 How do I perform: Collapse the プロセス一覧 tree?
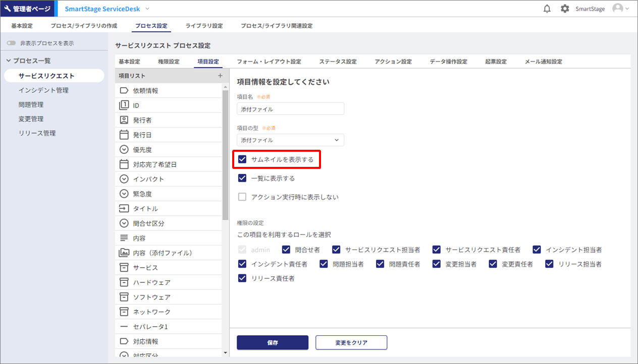coord(9,60)
